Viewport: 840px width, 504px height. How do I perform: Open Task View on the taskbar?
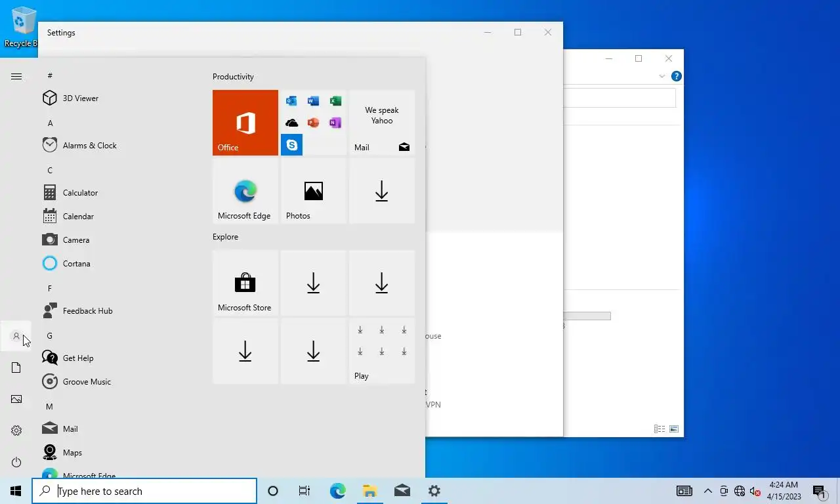click(304, 491)
